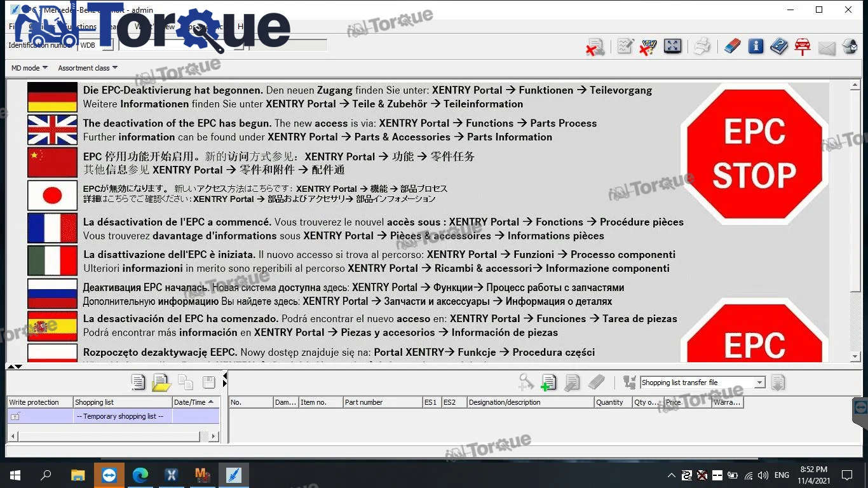The height and width of the screenshot is (488, 868).
Task: Click the message pane scroll up arrow
Action: click(856, 85)
